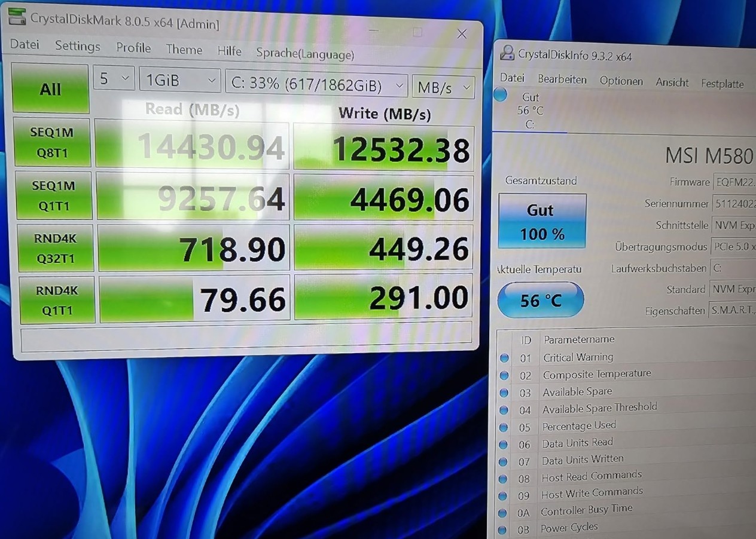Viewport: 756px width, 539px height.
Task: Select the Power Cycles row
Action: (x=626, y=528)
